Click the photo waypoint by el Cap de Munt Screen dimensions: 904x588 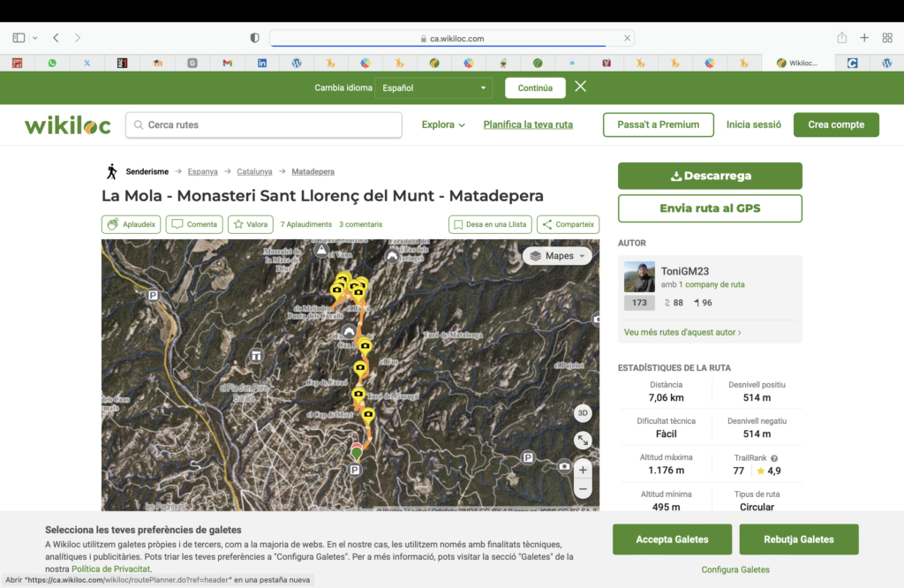coord(368,415)
